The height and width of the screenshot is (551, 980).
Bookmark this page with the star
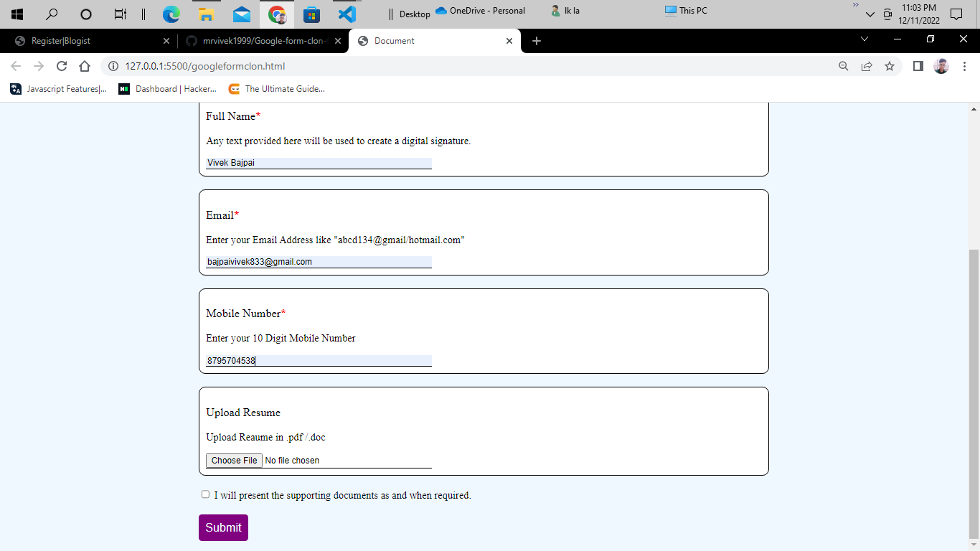(890, 66)
